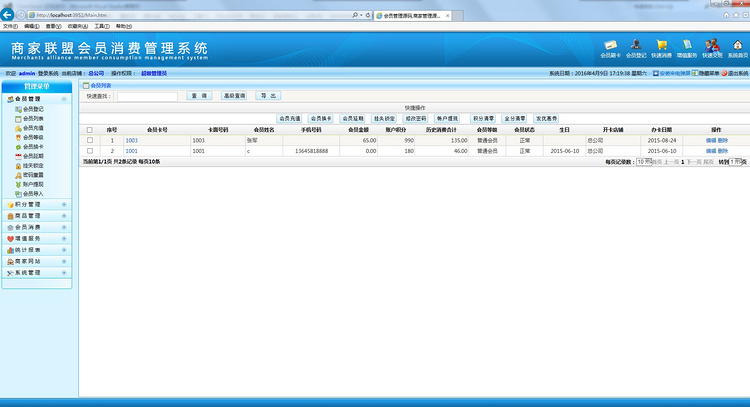Viewport: 750px width, 407px height.
Task: Open 会员登记 from the top shortcut icons
Action: [635, 47]
